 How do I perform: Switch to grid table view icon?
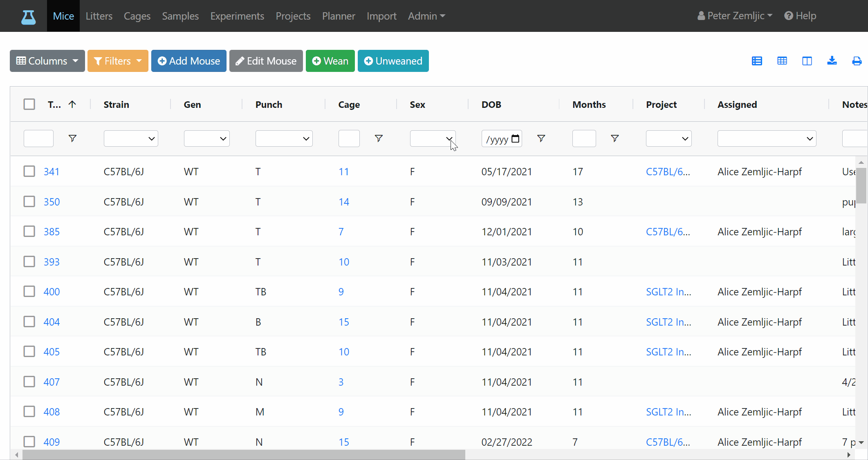(x=782, y=61)
